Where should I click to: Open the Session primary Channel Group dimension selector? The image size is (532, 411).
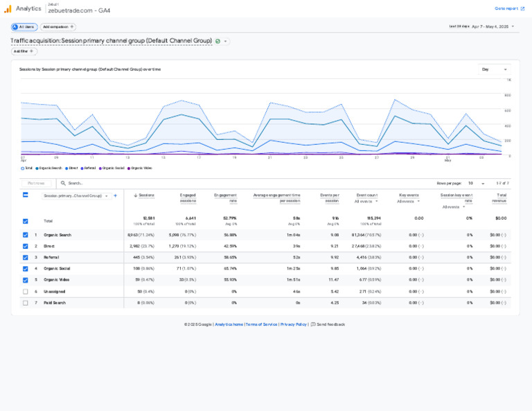(76, 196)
